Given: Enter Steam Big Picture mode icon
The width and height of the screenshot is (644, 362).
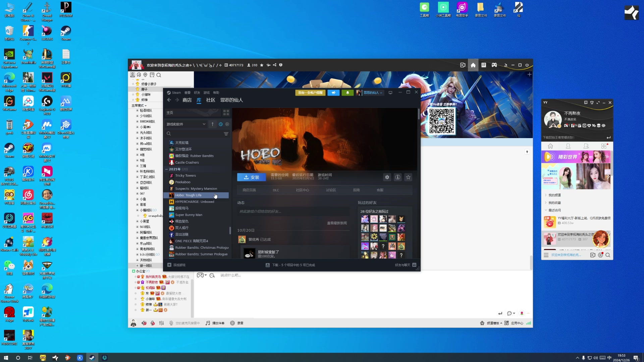Looking at the screenshot, I should 390,93.
